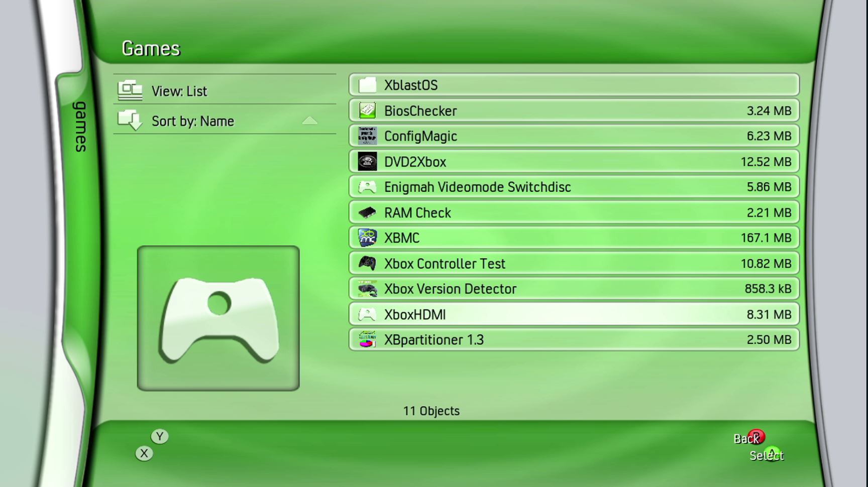Click the 5.86 MB size value
The image size is (868, 487).
(769, 187)
